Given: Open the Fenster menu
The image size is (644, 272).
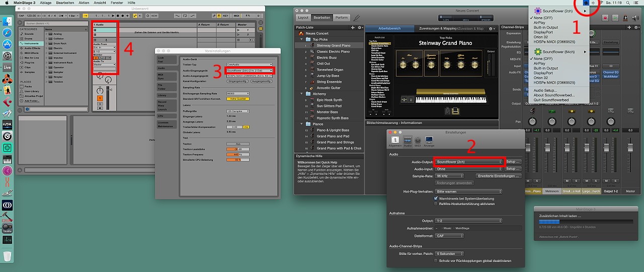Looking at the screenshot, I should pyautogui.click(x=117, y=3).
